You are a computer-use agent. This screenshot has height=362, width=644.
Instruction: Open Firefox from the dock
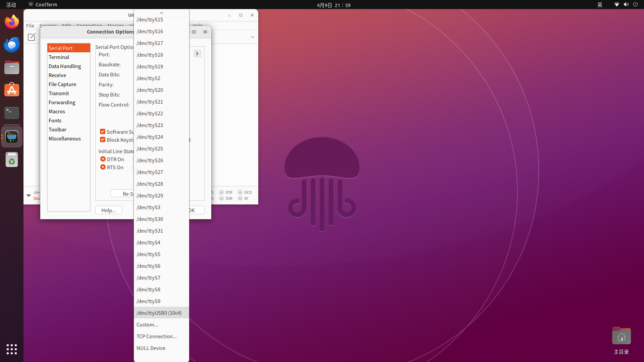[x=12, y=22]
